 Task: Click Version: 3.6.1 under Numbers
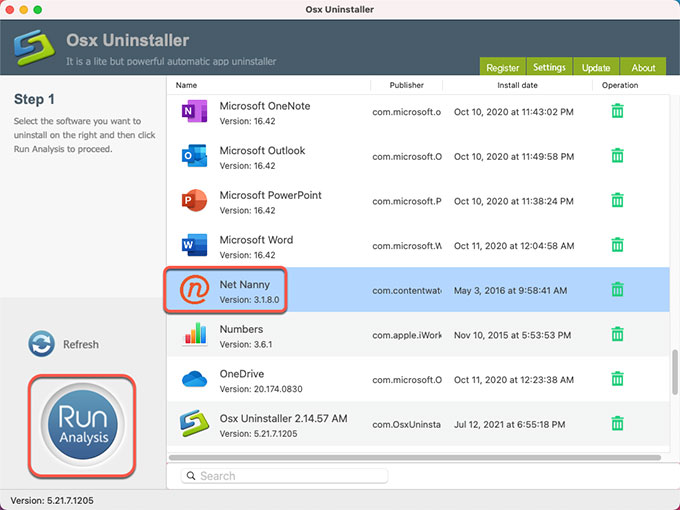[x=246, y=344]
